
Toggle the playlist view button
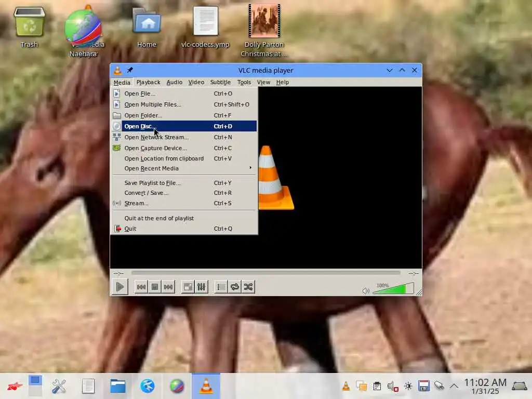(221, 287)
